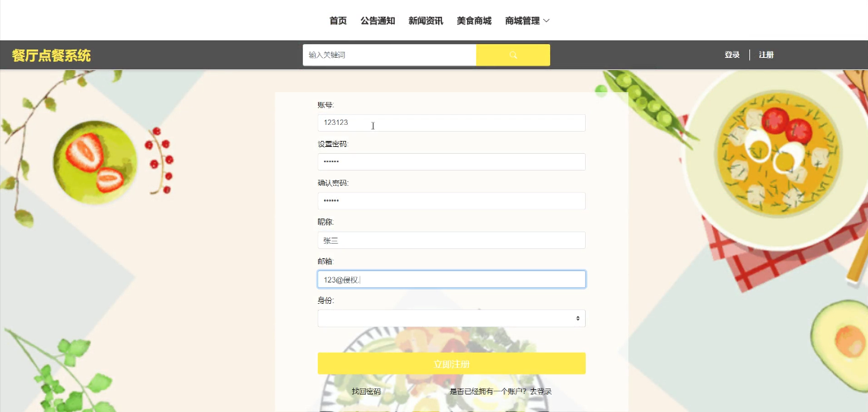This screenshot has width=868, height=412.
Task: Click the 邮箱 email input field
Action: click(451, 279)
